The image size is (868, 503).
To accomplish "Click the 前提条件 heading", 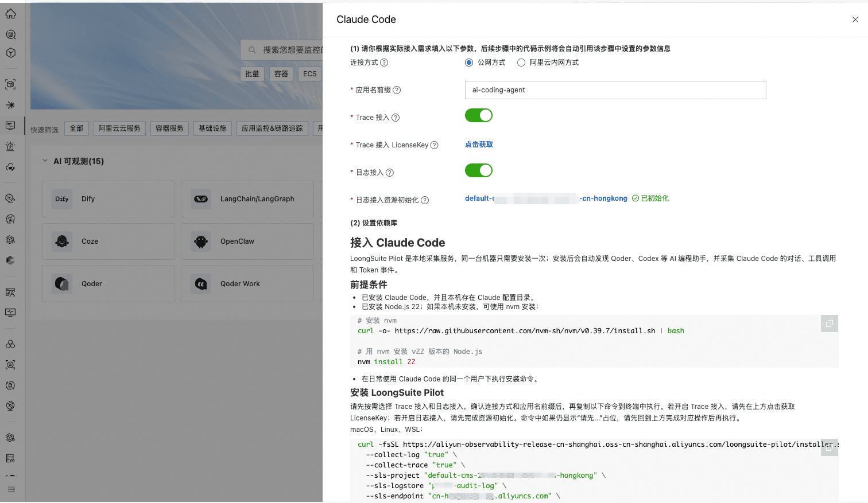I will pos(369,284).
